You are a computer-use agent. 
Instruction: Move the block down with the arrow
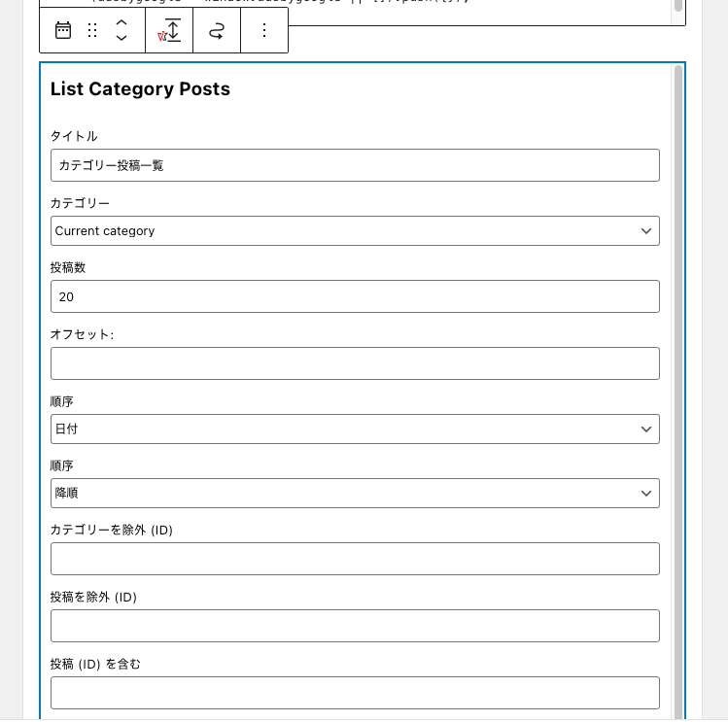click(121, 39)
